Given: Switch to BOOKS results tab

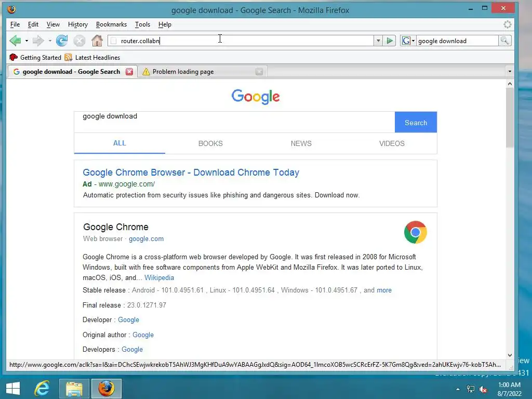Looking at the screenshot, I should (210, 143).
